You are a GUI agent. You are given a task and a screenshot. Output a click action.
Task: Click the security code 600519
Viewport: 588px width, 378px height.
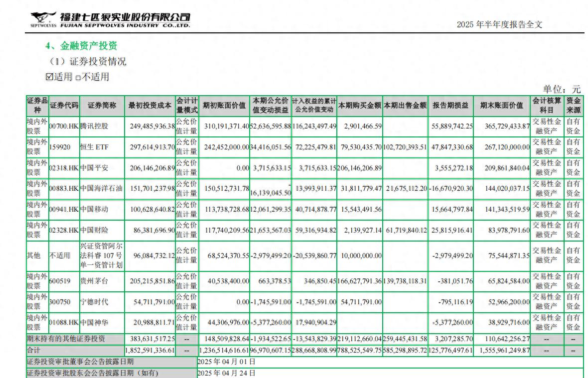click(60, 281)
